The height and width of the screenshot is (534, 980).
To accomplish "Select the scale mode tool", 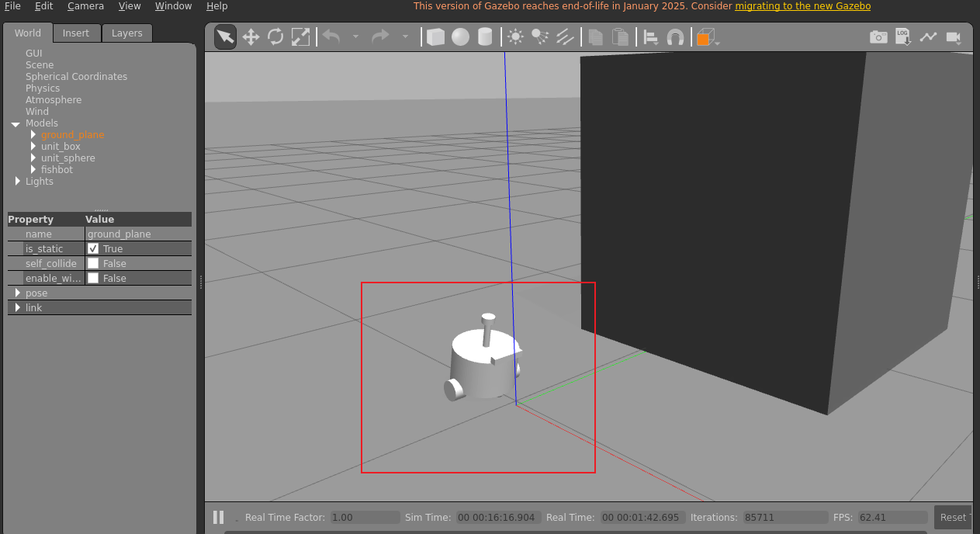I will point(300,36).
